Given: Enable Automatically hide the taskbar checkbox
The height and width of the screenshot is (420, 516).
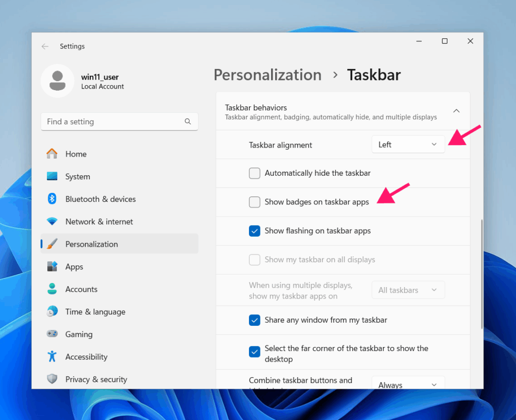Looking at the screenshot, I should (254, 173).
